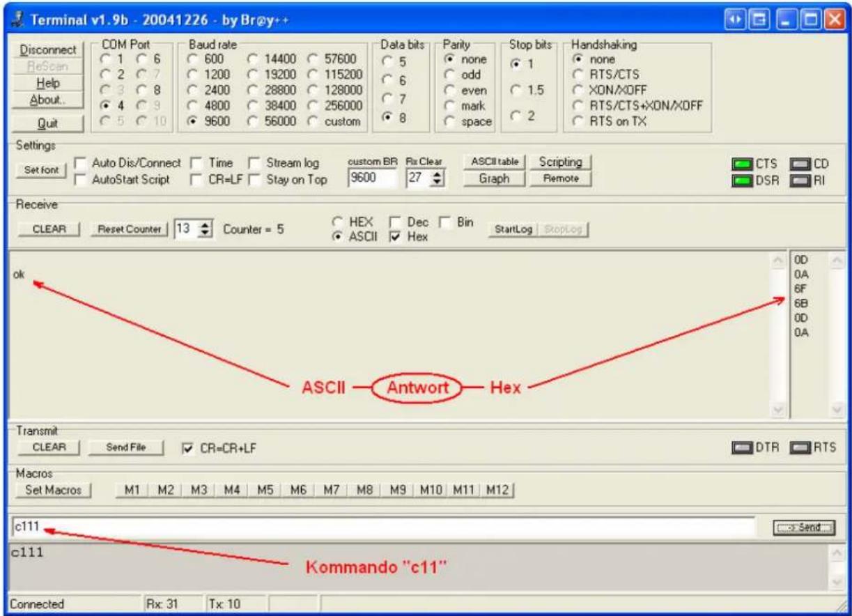Choose RTS/CTS handshaking

578,75
